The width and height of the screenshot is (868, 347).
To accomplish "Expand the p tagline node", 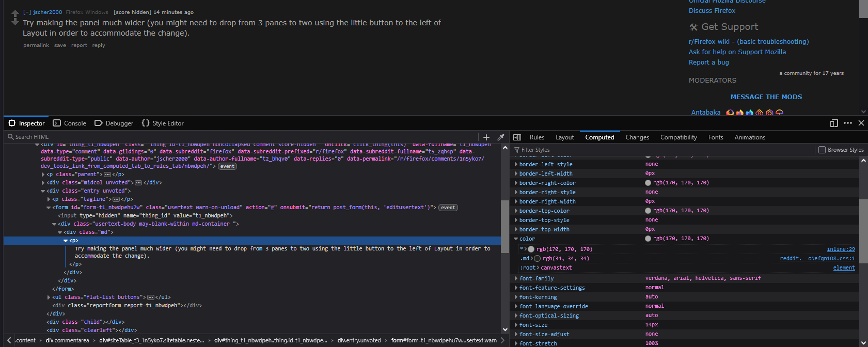I will click(49, 199).
